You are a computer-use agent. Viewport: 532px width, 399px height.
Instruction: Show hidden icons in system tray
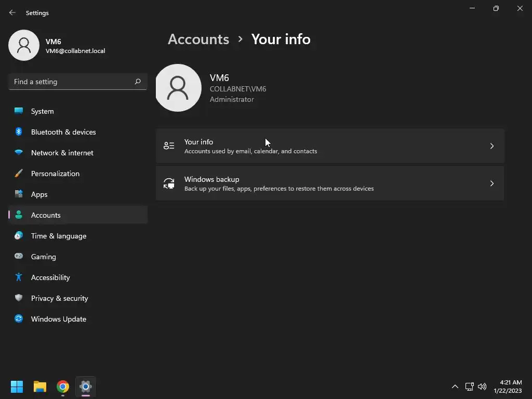(x=455, y=387)
